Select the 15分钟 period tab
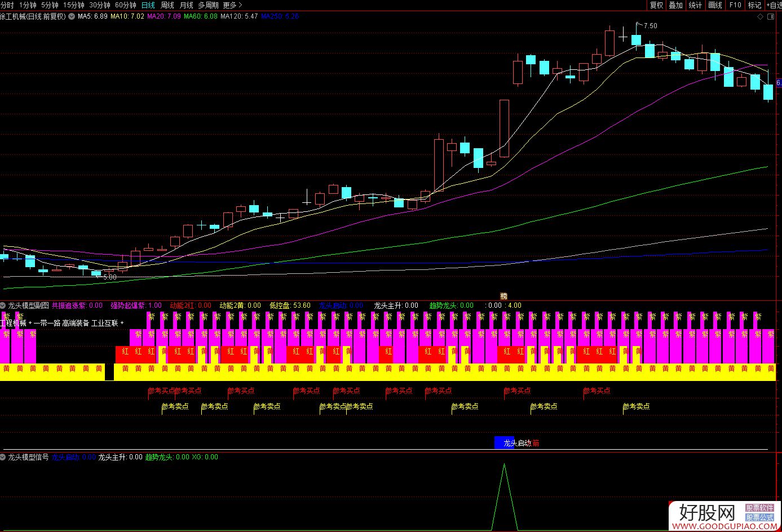This screenshot has height=532, width=782. tap(73, 5)
